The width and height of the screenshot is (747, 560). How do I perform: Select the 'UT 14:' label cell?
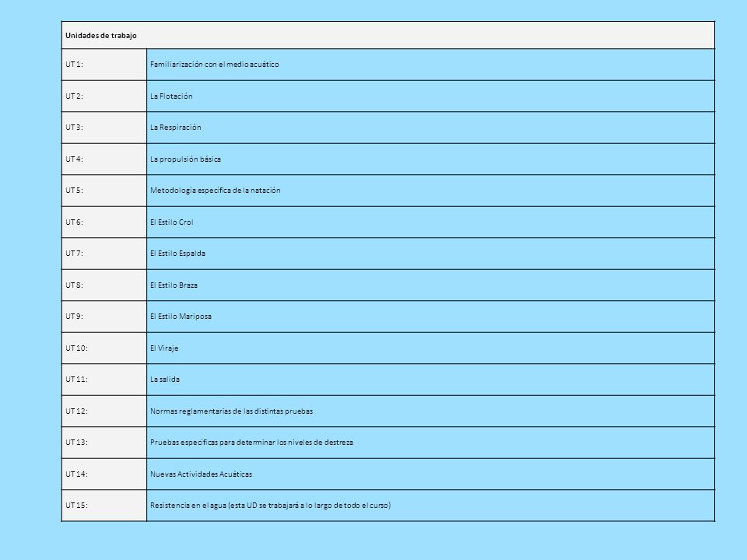[104, 474]
